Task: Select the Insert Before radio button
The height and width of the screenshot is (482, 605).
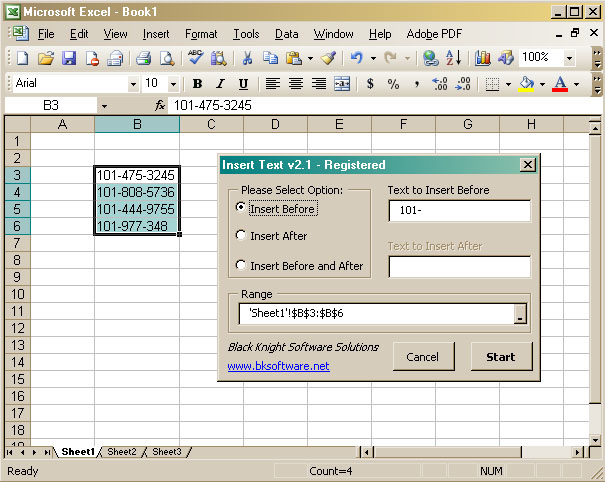Action: coord(240,208)
